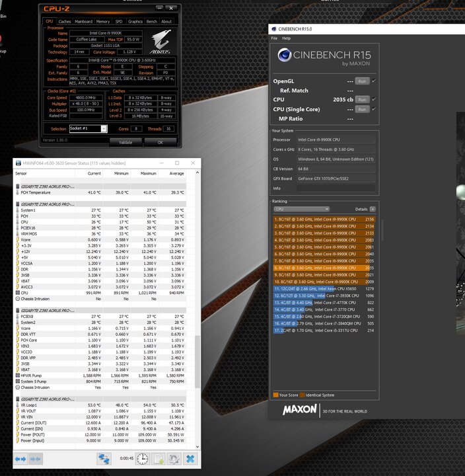Click Core Speed value 4800.0 MHz
This screenshot has width=465, height=476.
pyautogui.click(x=86, y=98)
